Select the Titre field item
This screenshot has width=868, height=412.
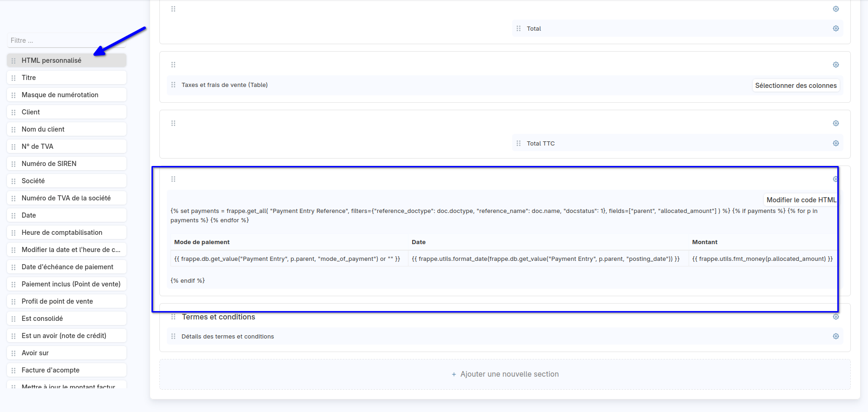66,78
